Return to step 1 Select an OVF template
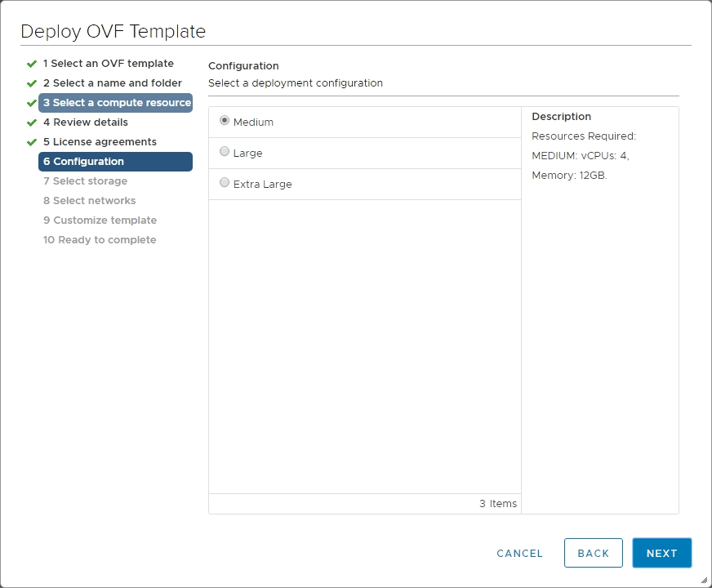This screenshot has width=712, height=588. pos(108,63)
